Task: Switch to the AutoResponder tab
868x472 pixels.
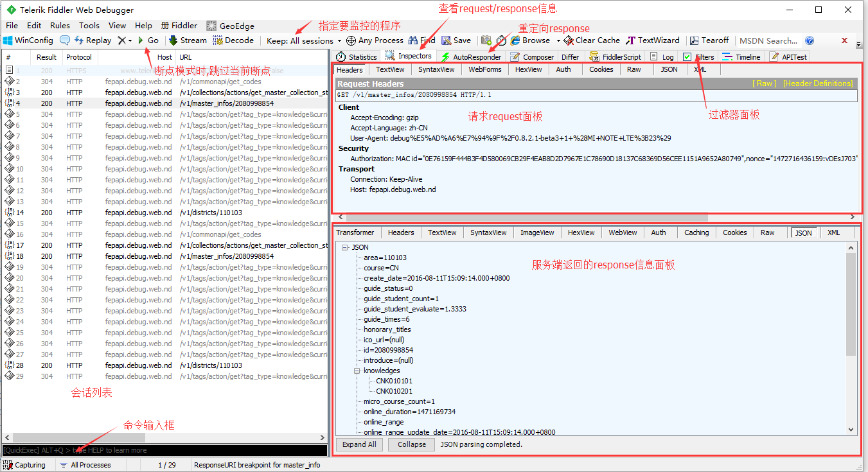Action: [471, 57]
